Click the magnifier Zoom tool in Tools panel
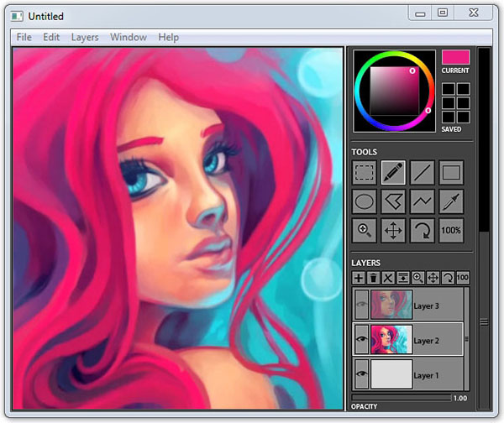This screenshot has height=423, width=504. tap(365, 230)
